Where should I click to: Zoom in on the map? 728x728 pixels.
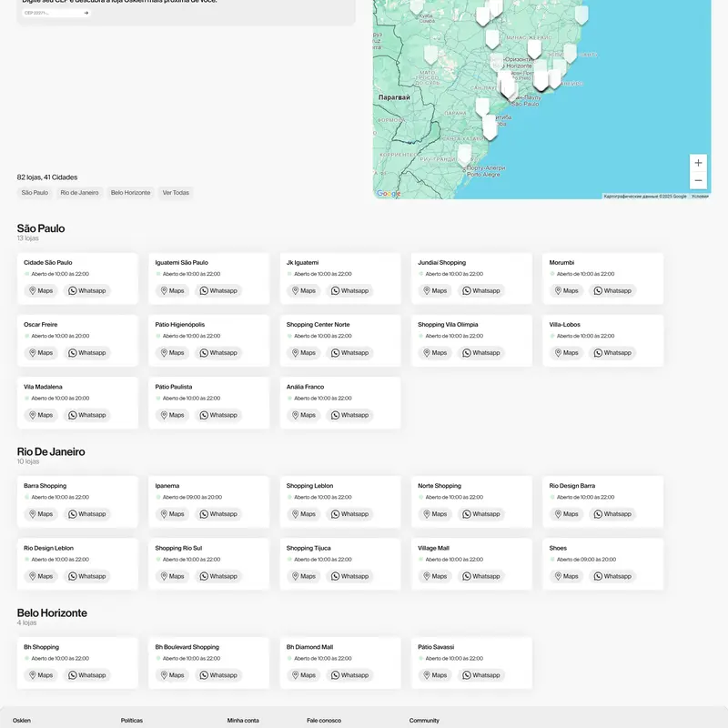tap(698, 163)
